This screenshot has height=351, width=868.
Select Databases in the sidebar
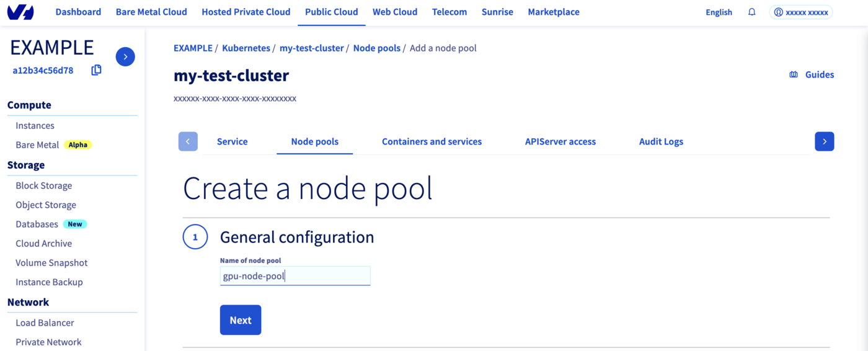pos(37,224)
